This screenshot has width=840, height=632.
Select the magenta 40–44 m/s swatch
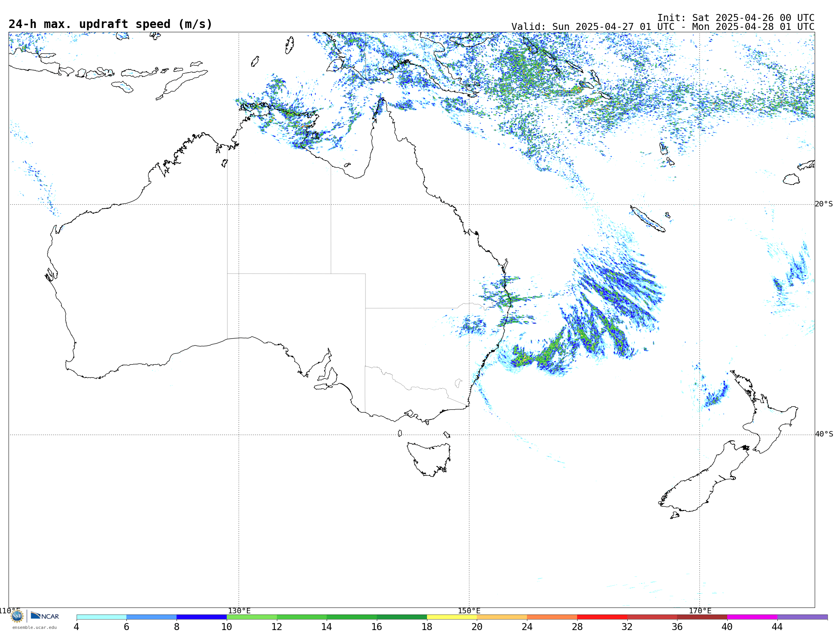(x=752, y=617)
